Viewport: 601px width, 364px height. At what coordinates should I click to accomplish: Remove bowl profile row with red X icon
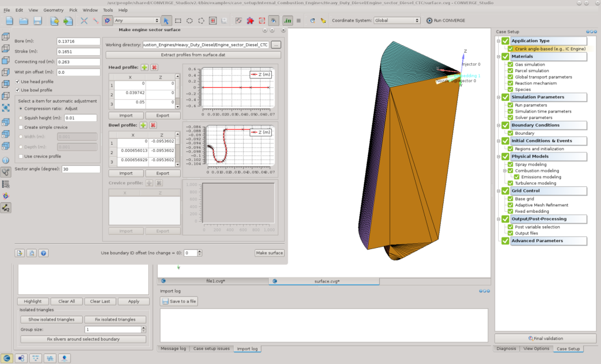(153, 125)
